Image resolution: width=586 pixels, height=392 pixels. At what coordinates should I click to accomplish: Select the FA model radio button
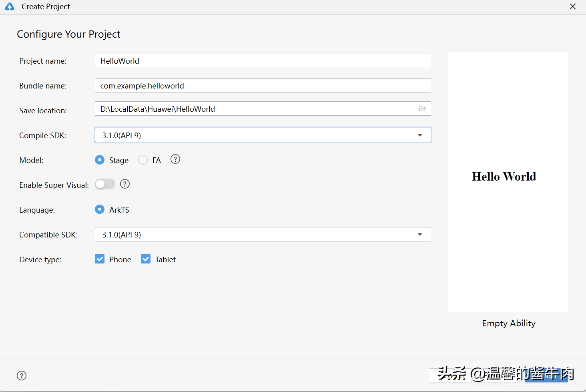click(143, 160)
